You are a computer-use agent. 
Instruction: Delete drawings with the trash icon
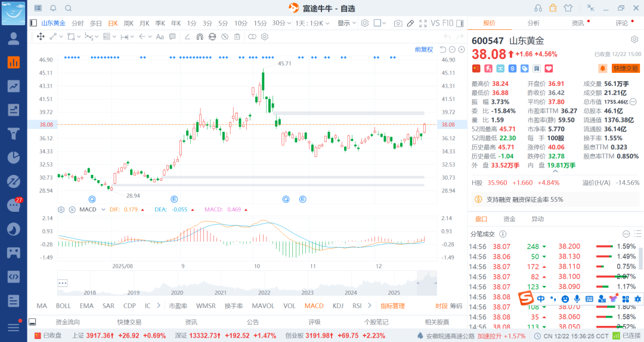237,36
